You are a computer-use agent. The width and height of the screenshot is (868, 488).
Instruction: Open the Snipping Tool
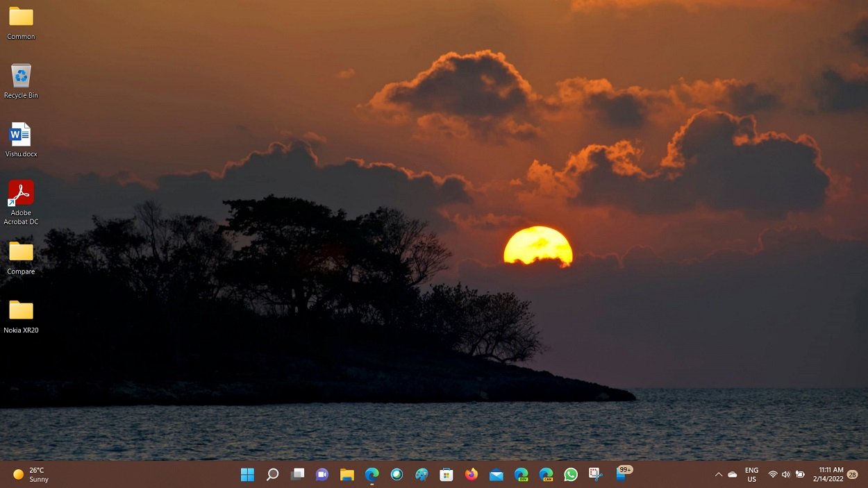(596, 475)
